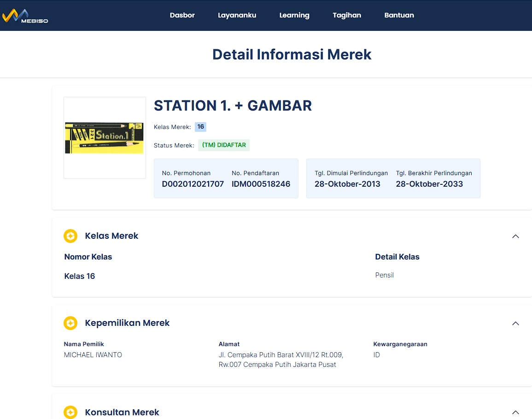Collapse the Konsultan Merek section
Viewport: 532px width, 419px height.
click(515, 412)
